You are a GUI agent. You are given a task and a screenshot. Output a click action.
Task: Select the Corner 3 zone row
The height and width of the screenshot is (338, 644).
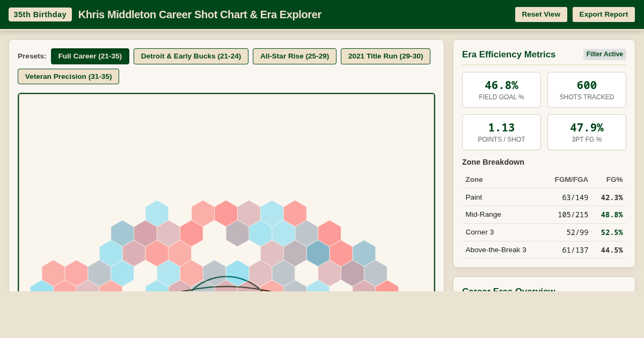[544, 232]
